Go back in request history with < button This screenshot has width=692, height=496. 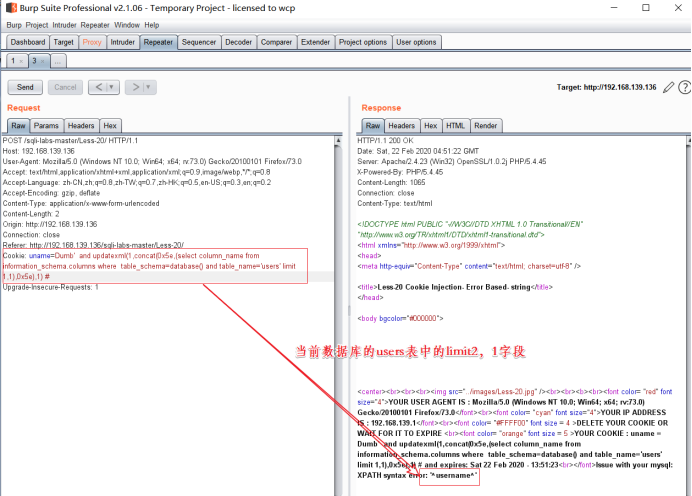98,87
